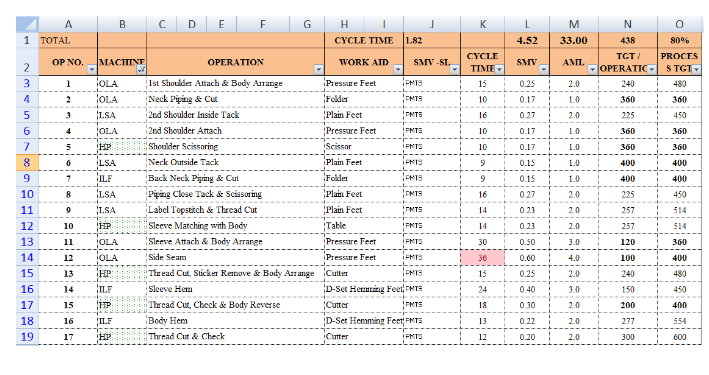Select 'Sleeve Hem' operation cell
Screen dimensions: 709x375
(x=236, y=289)
